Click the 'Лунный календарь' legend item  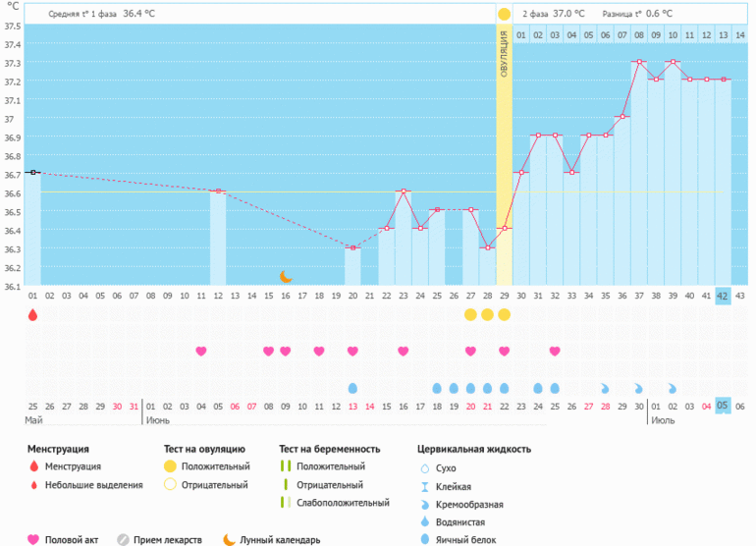275,539
